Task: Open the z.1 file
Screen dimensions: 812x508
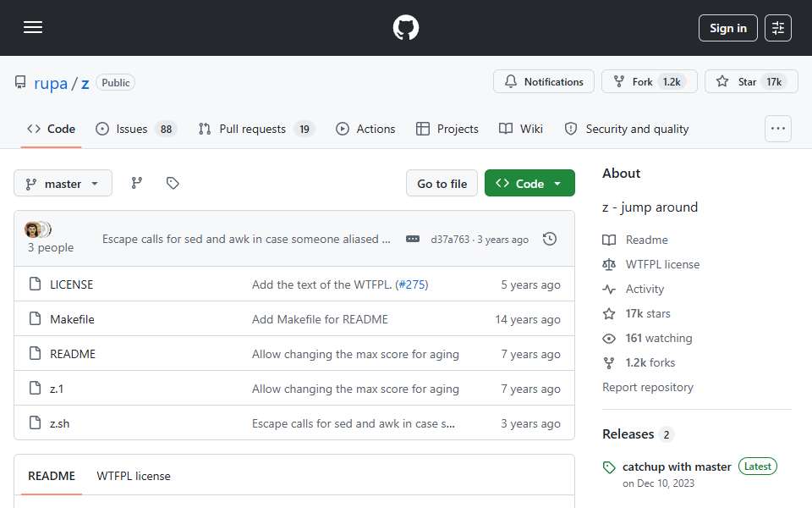Action: tap(57, 389)
